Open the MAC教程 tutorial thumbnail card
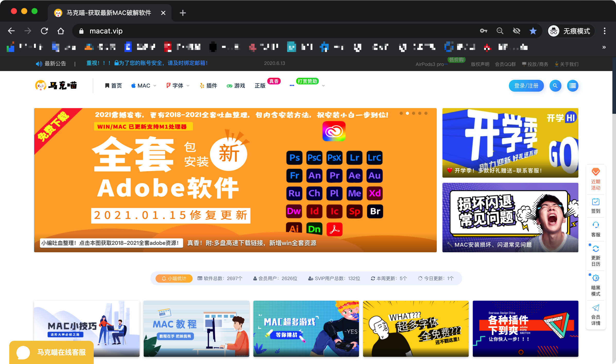This screenshot has height=364, width=616. click(196, 328)
